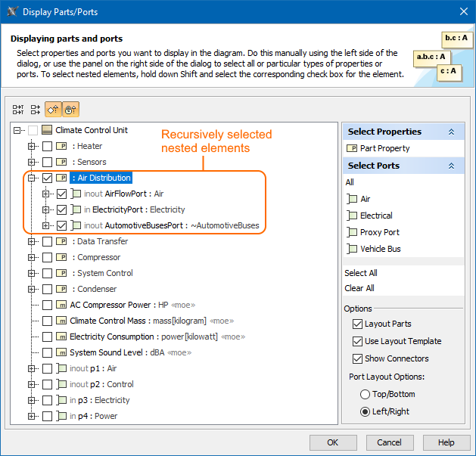Click the moe icon of Climate Control Mass

click(x=61, y=321)
